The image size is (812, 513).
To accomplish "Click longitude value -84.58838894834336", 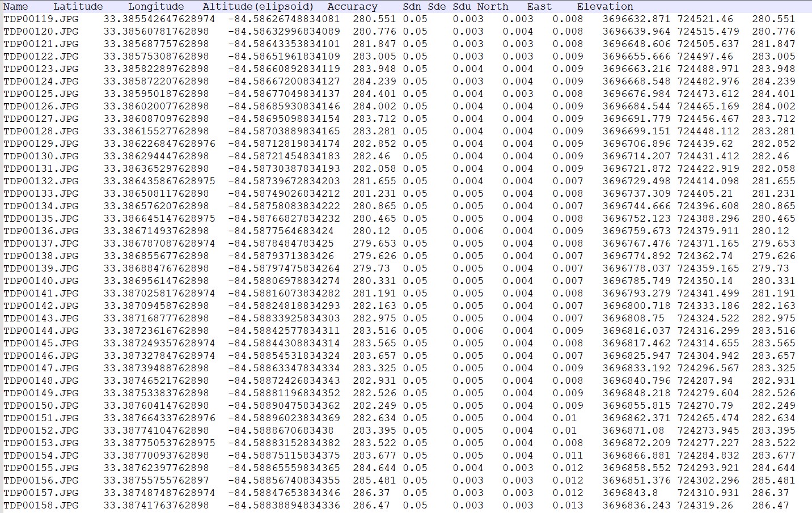I will [284, 505].
